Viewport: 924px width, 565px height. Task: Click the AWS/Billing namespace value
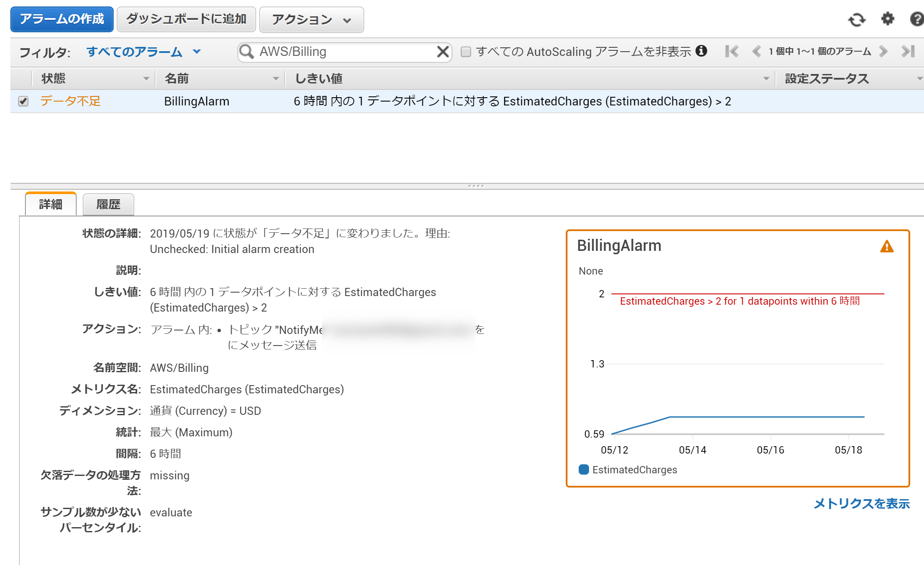pyautogui.click(x=179, y=368)
